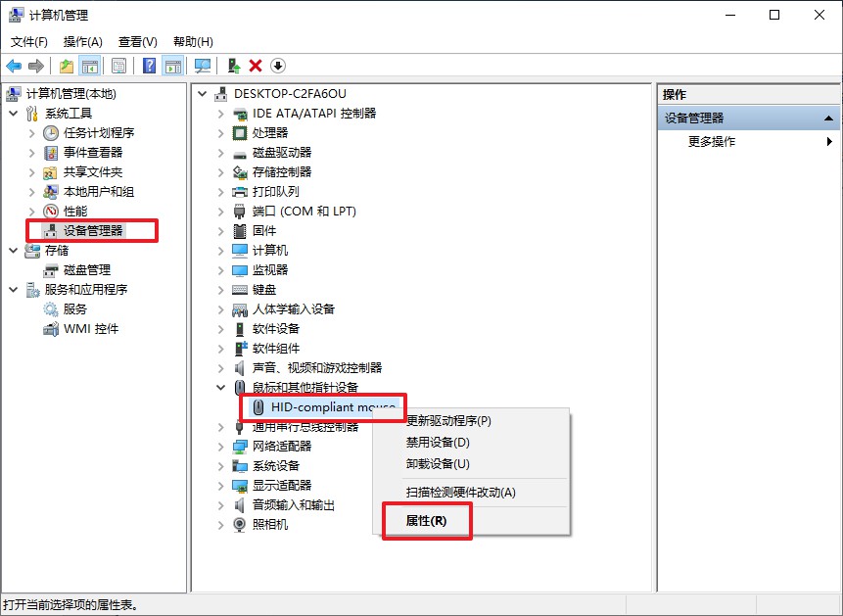Click the IDE ATA/ATAPI 控制器 icon
Image resolution: width=843 pixels, height=616 pixels.
239,114
